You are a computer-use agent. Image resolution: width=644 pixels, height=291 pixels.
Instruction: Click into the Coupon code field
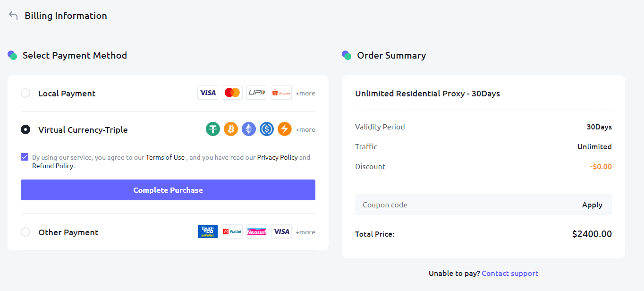463,205
